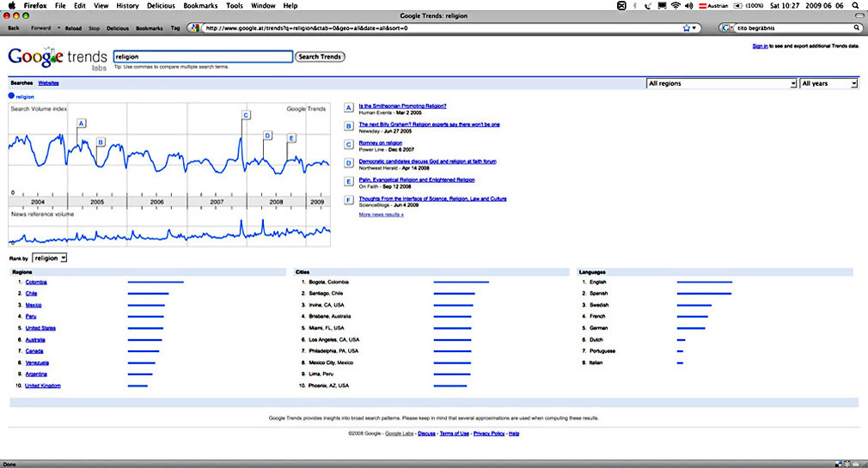Click the Google search engine icon
The image size is (868, 468).
(725, 27)
